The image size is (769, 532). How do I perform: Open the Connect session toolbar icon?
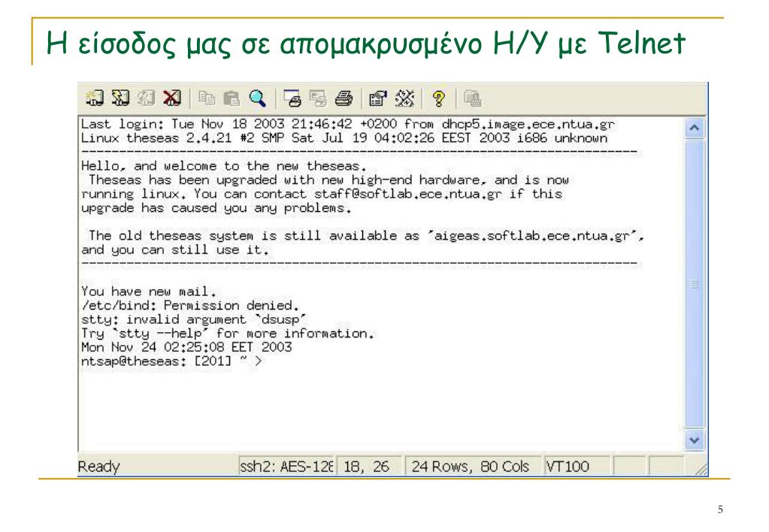pos(95,98)
